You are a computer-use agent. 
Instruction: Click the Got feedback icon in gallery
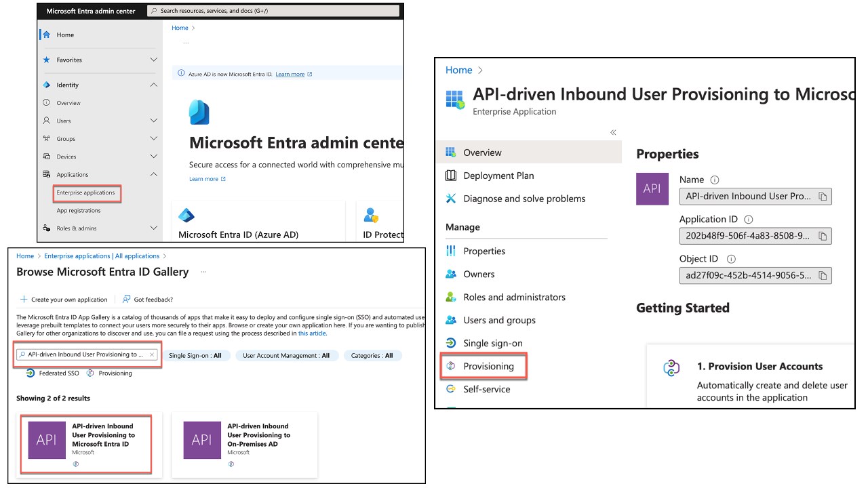click(x=126, y=299)
